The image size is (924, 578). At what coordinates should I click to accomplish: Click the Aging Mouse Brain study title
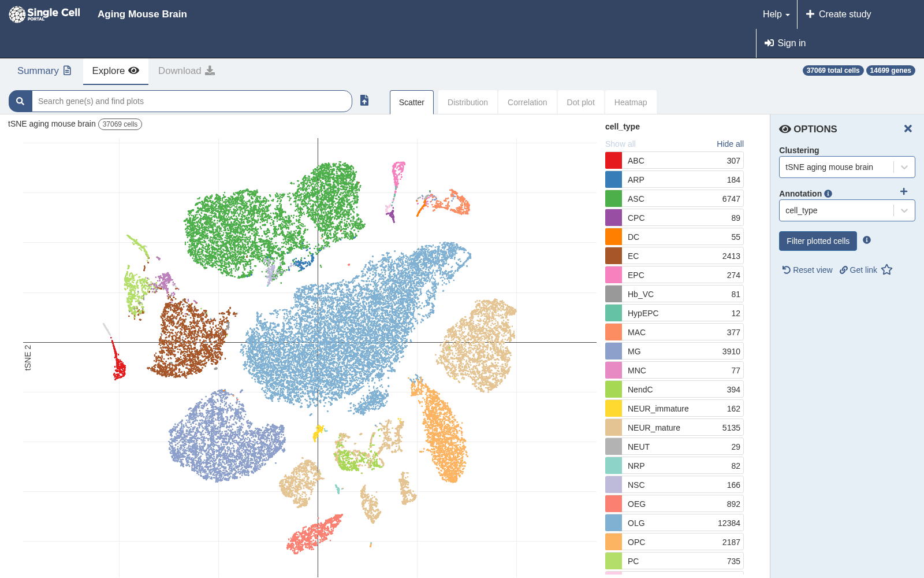click(x=142, y=14)
